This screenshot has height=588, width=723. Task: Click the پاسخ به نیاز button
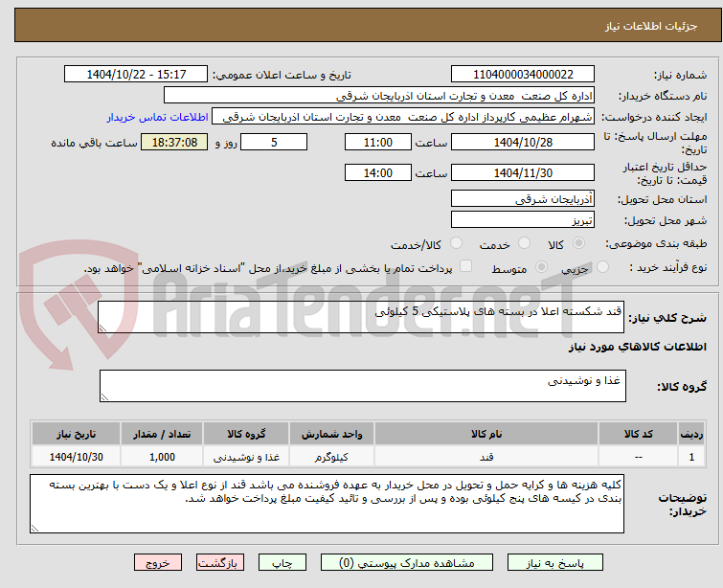pos(555,563)
